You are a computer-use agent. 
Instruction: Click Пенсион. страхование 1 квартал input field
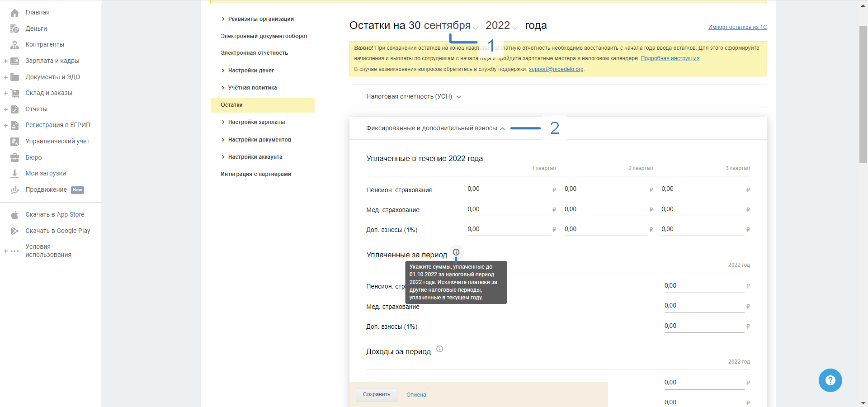point(508,189)
